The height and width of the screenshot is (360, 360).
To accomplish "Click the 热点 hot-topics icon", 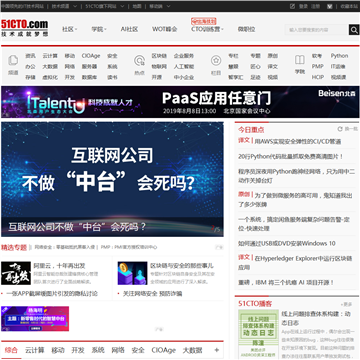I will (x=139, y=61).
